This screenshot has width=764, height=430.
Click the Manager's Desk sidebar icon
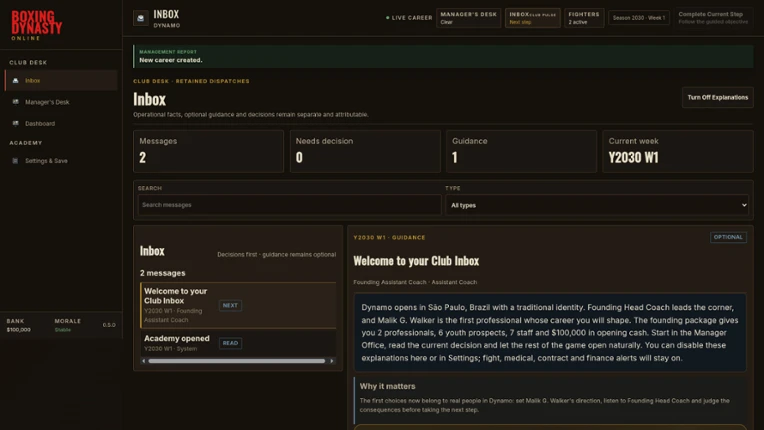click(x=16, y=102)
